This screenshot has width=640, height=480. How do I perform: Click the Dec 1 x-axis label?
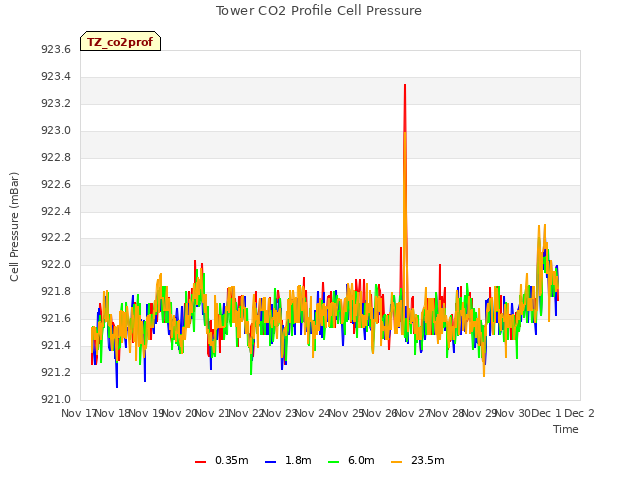pos(546,413)
